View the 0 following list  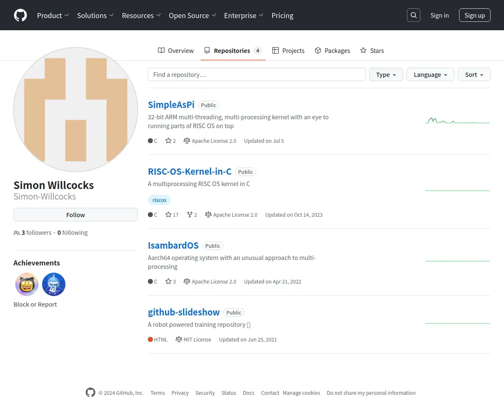tap(73, 233)
